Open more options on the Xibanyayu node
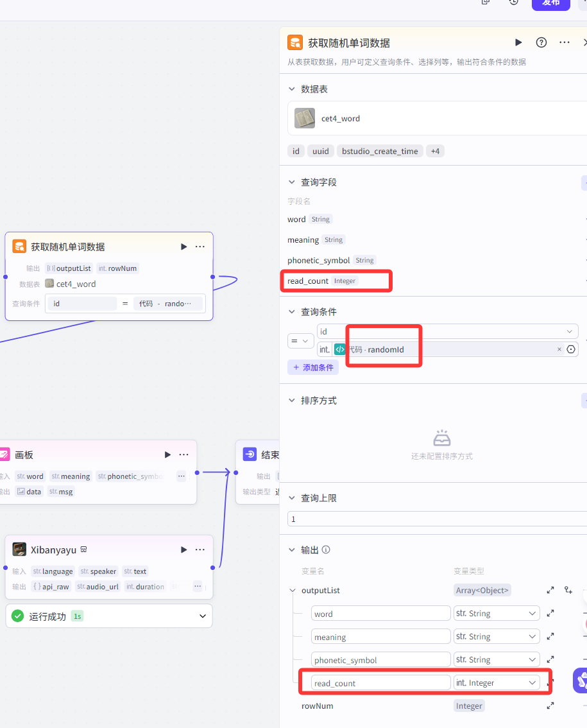587x728 pixels. pos(200,550)
